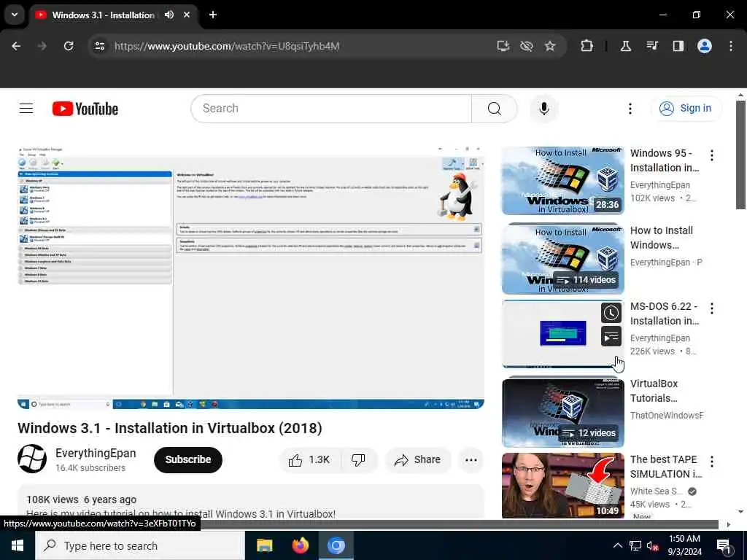747x560 pixels.
Task: Open the Chrome three-dot menu
Action: coord(731,46)
